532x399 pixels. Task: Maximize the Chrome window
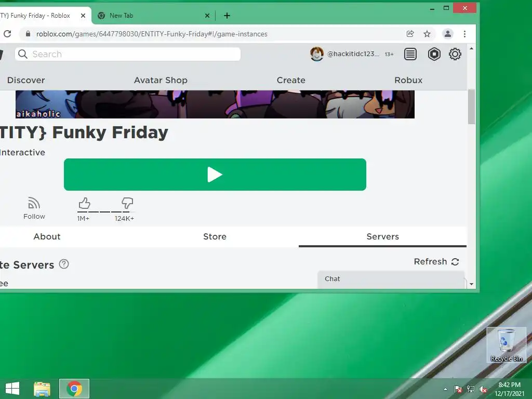click(x=446, y=8)
